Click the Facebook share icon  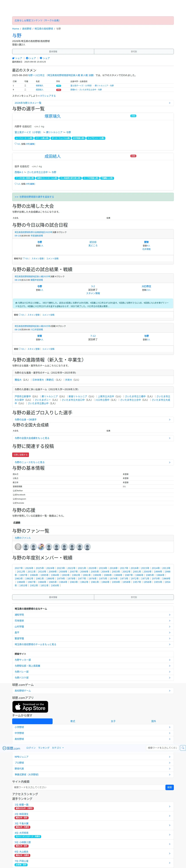pos(27,58)
